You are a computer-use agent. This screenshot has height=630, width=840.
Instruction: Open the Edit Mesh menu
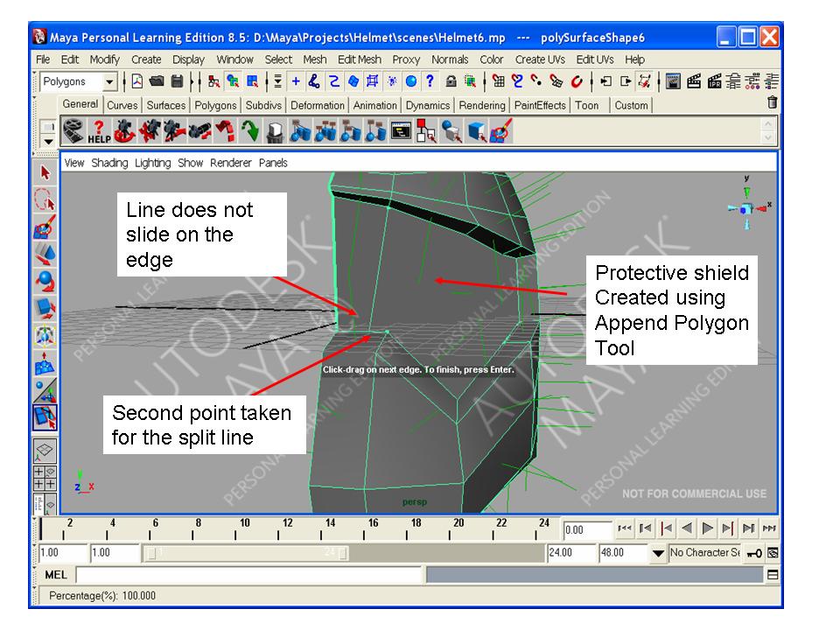click(x=360, y=59)
